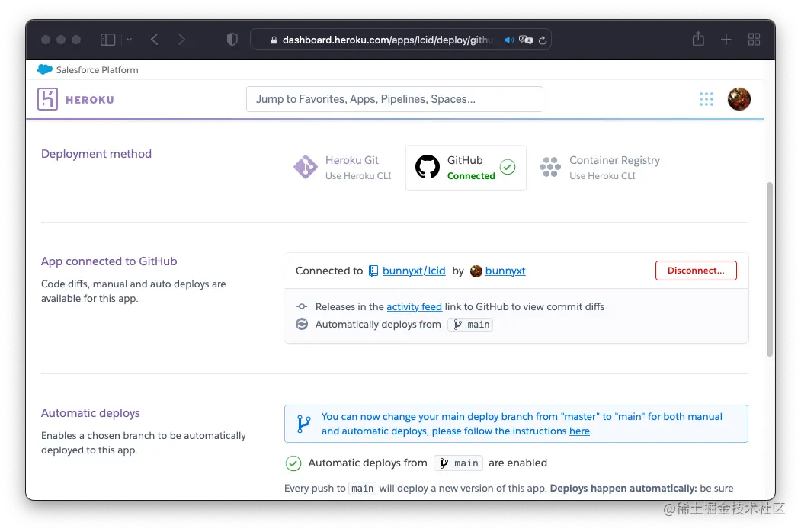Image resolution: width=801 pixels, height=532 pixels.
Task: Click the green automatic deploys checkmark
Action: [293, 463]
